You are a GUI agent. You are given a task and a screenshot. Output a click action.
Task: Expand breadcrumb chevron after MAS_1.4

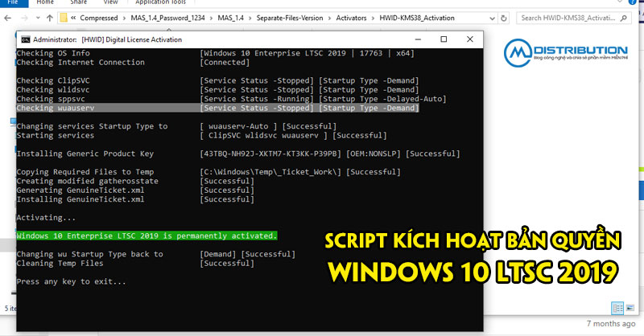pyautogui.click(x=250, y=18)
